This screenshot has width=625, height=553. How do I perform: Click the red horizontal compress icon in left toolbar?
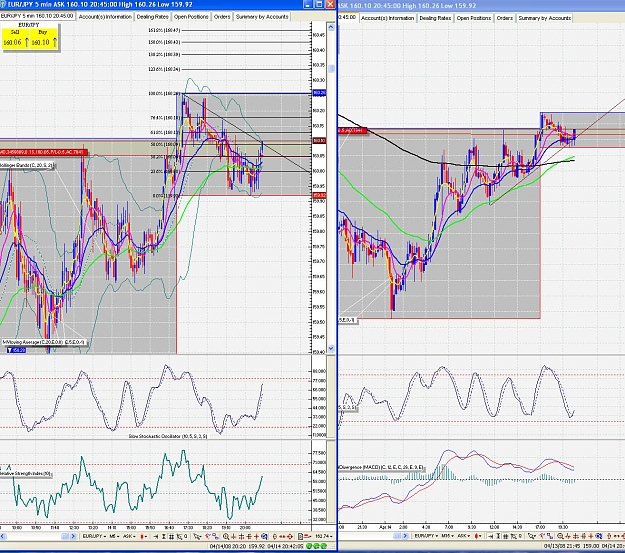click(x=282, y=536)
